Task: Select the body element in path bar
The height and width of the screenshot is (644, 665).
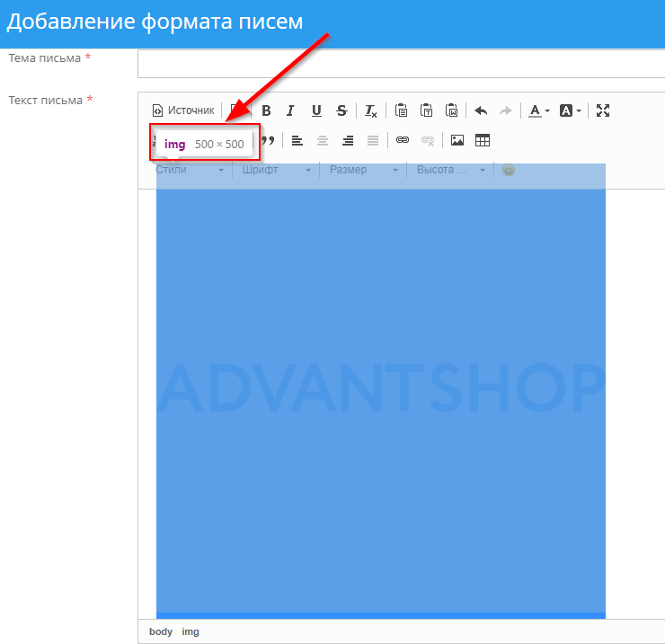Action: point(161,631)
